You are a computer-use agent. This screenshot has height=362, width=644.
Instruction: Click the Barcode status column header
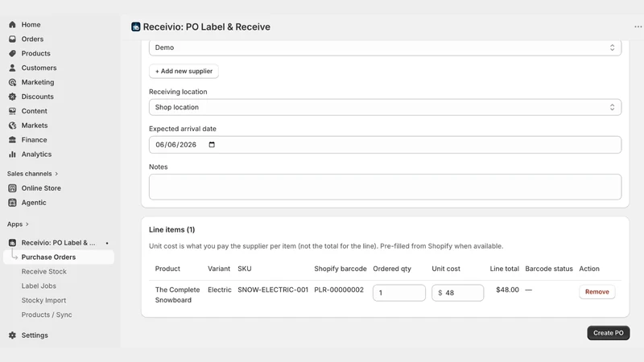click(549, 269)
